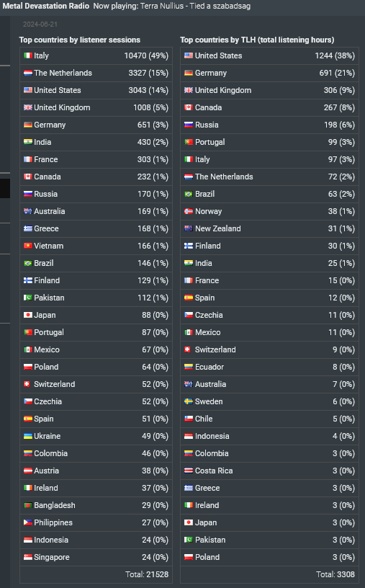Click the Ecuador flag icon

[x=189, y=367]
